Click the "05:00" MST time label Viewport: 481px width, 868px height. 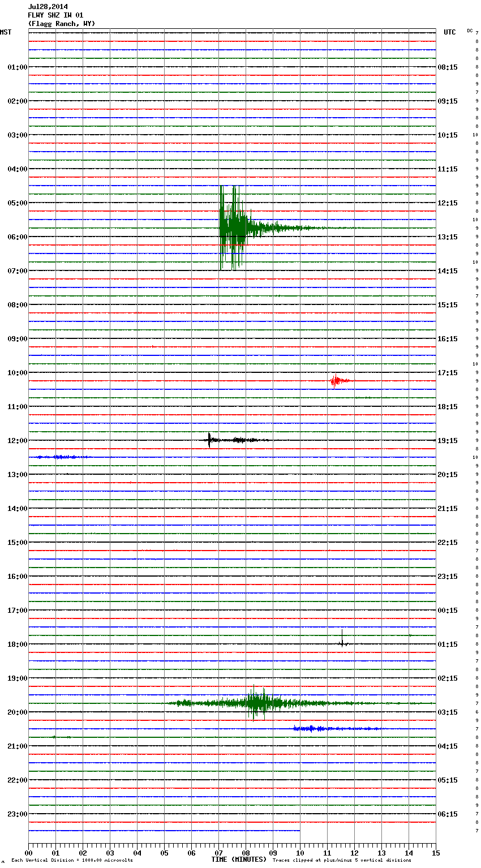tap(18, 203)
